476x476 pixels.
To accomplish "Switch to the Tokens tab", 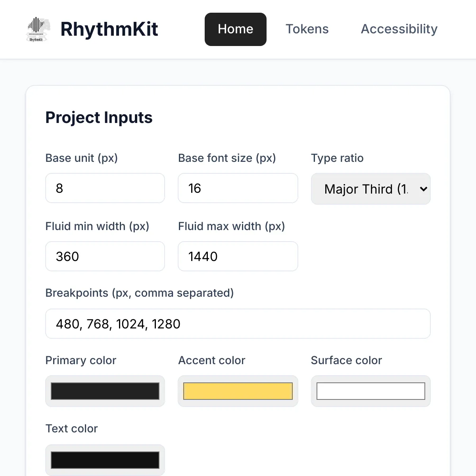I will (x=307, y=29).
